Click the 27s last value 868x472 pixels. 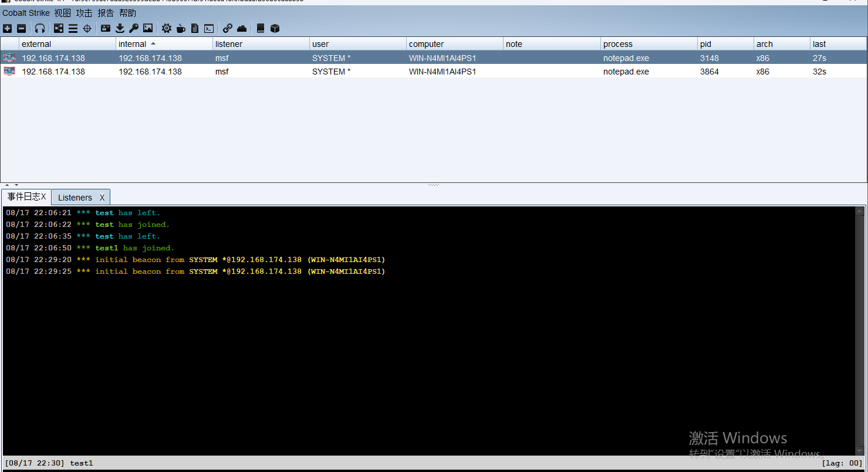819,58
